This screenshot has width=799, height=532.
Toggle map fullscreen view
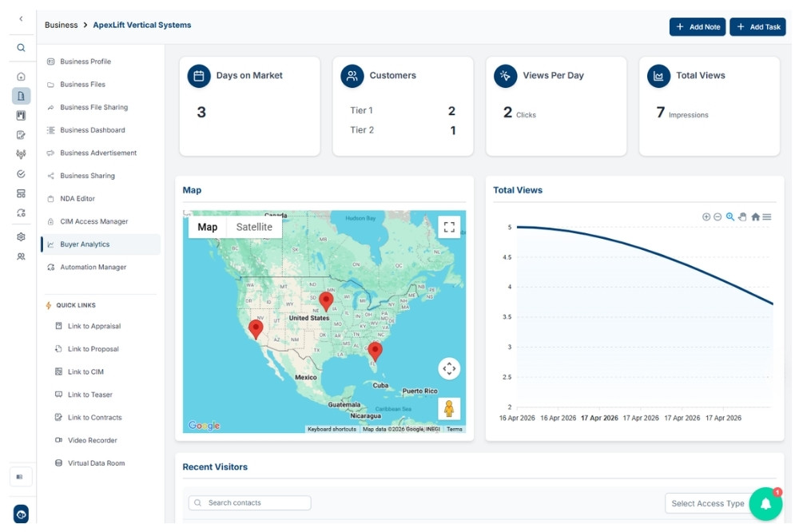(x=449, y=228)
